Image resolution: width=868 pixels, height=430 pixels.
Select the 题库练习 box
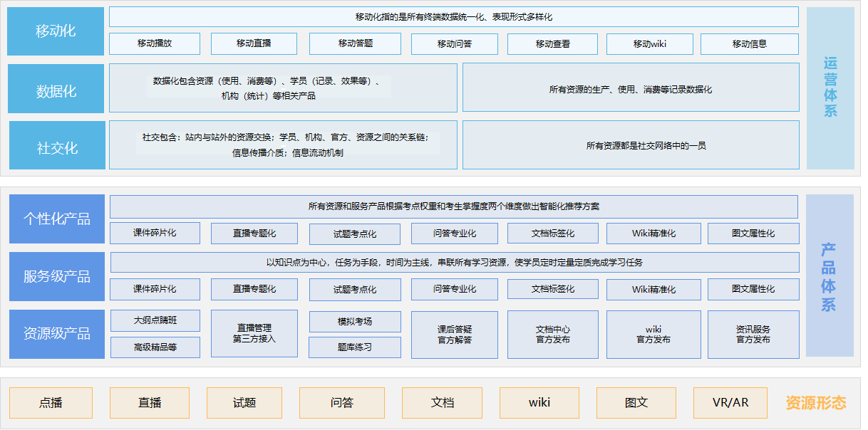point(355,347)
